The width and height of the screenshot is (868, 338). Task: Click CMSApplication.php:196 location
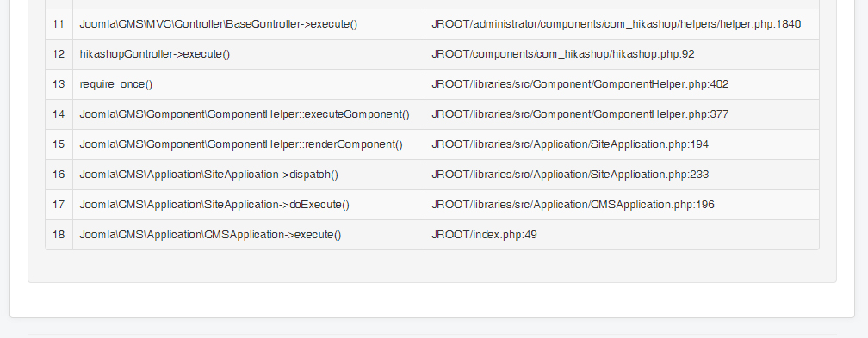(573, 204)
